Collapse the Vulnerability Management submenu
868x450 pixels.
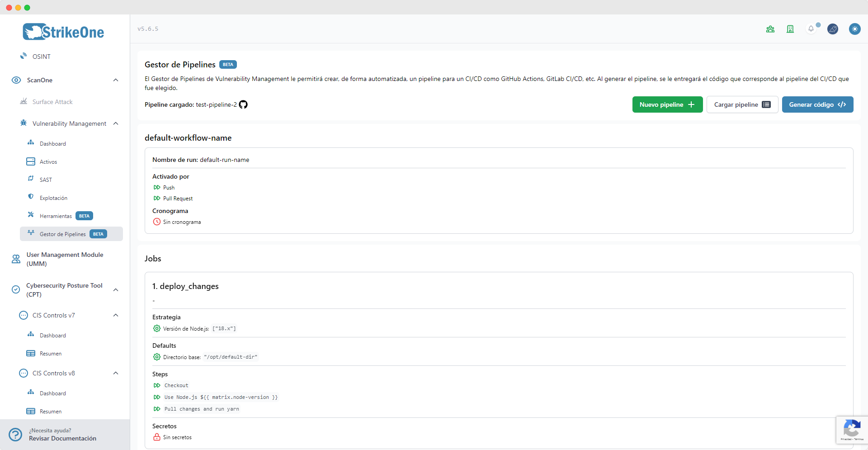[116, 123]
